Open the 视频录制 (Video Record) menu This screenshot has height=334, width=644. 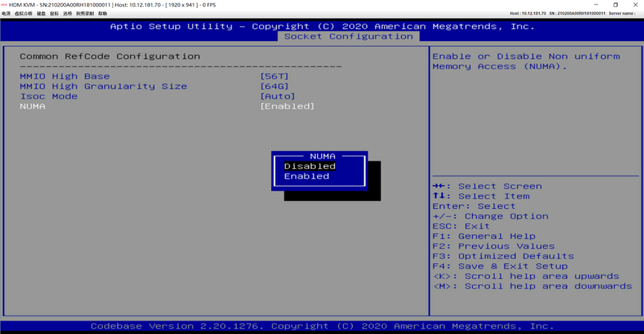point(85,13)
